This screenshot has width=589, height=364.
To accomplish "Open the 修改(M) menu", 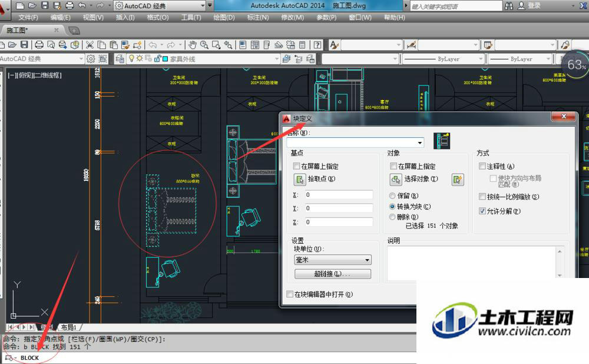I will [293, 17].
